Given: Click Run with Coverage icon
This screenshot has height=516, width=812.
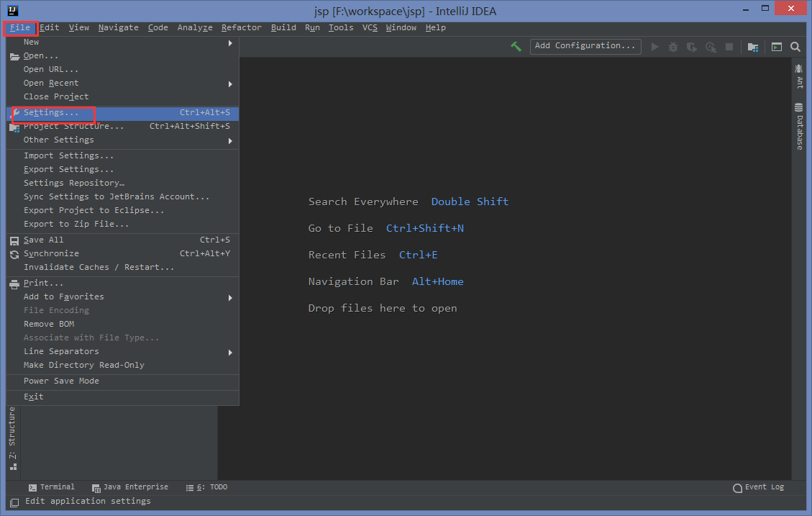Looking at the screenshot, I should click(691, 47).
